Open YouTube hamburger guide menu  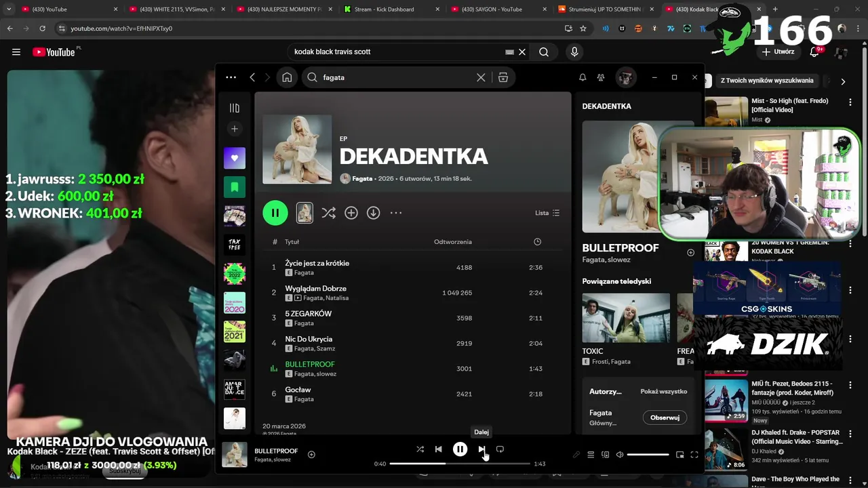(16, 52)
